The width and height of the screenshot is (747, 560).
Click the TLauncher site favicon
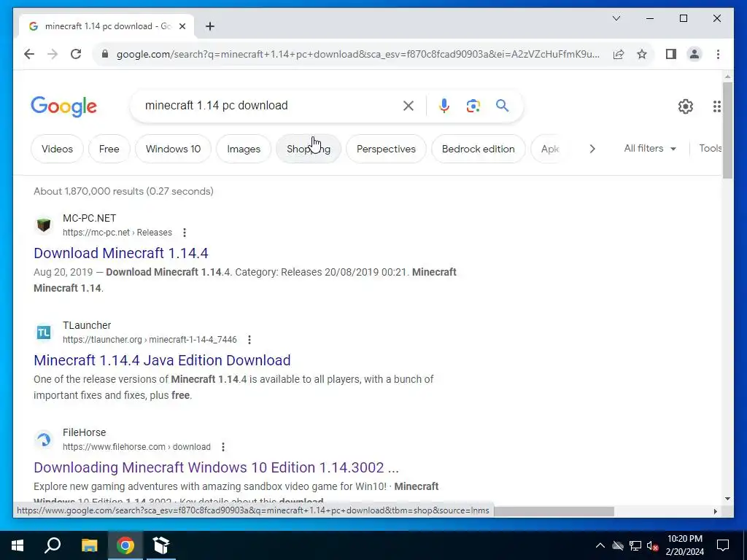point(43,332)
